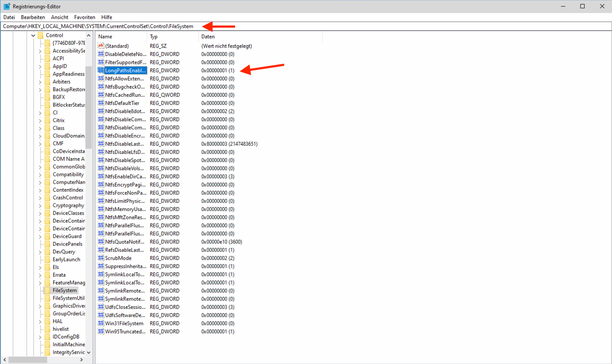Expand the IDConfigDB key
Viewport: 612px width, 364px height.
click(x=40, y=337)
